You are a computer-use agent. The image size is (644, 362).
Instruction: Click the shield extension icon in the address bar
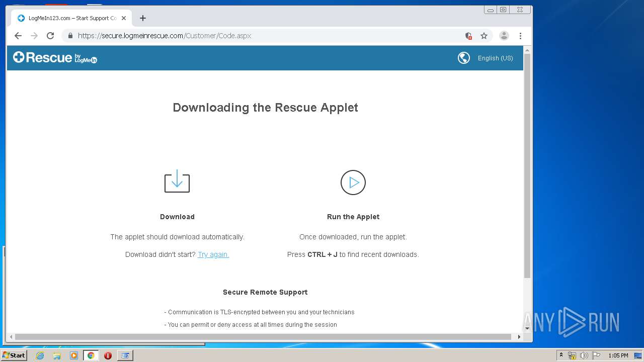(468, 36)
